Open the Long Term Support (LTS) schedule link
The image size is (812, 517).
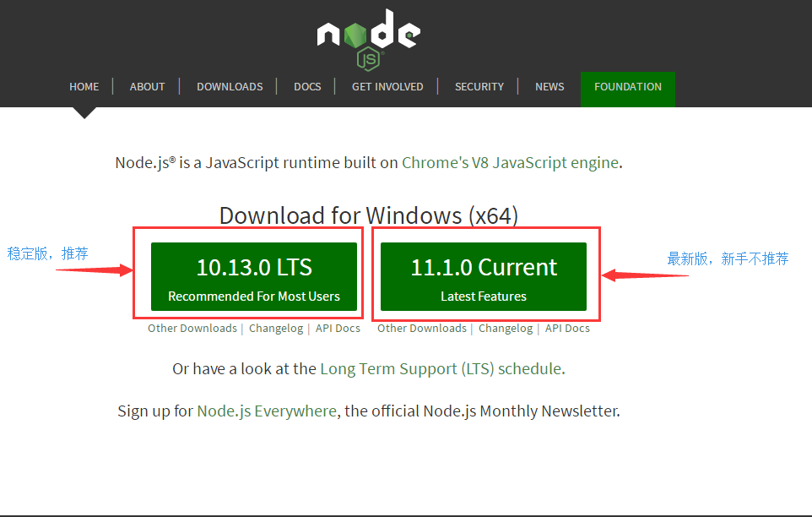coord(441,369)
